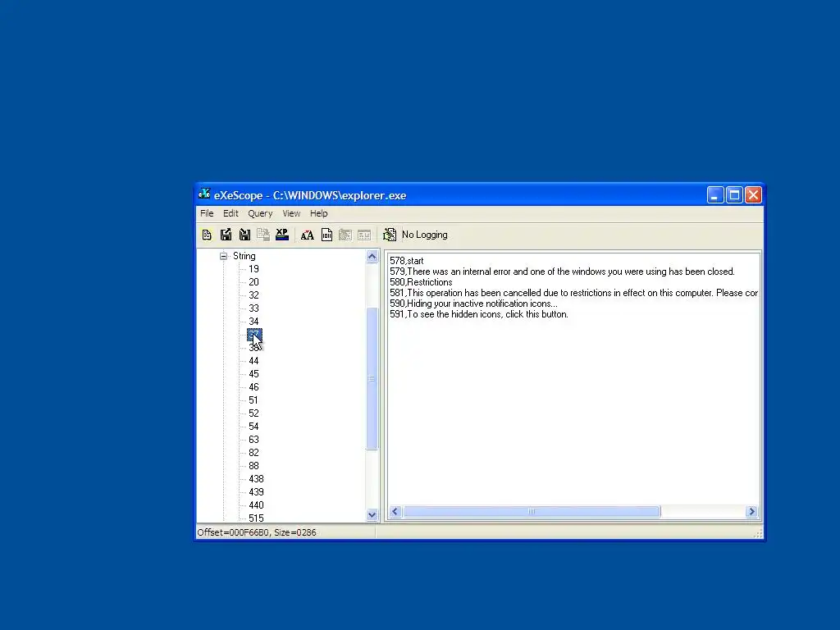Image resolution: width=840 pixels, height=630 pixels.
Task: Select string table 45 in the tree
Action: (x=254, y=374)
